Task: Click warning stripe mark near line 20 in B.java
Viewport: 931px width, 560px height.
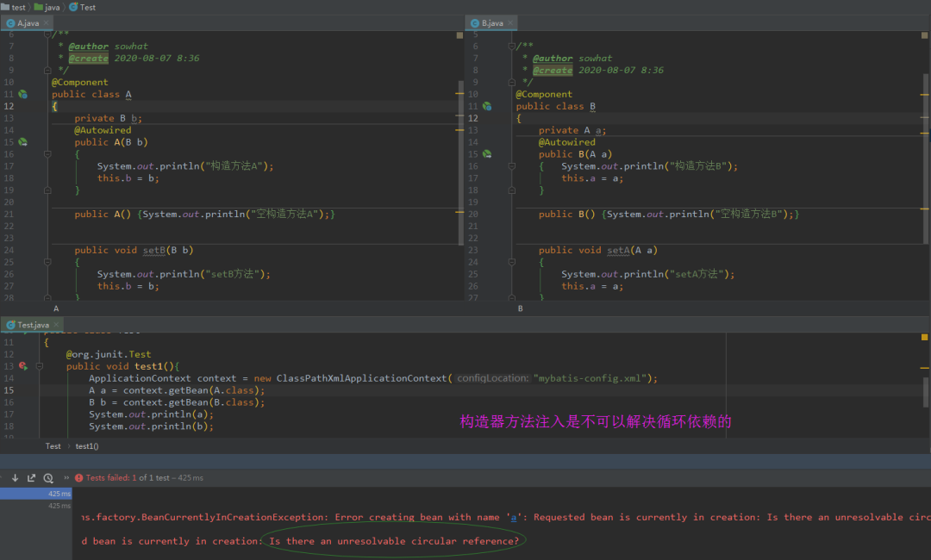Action: (x=924, y=208)
